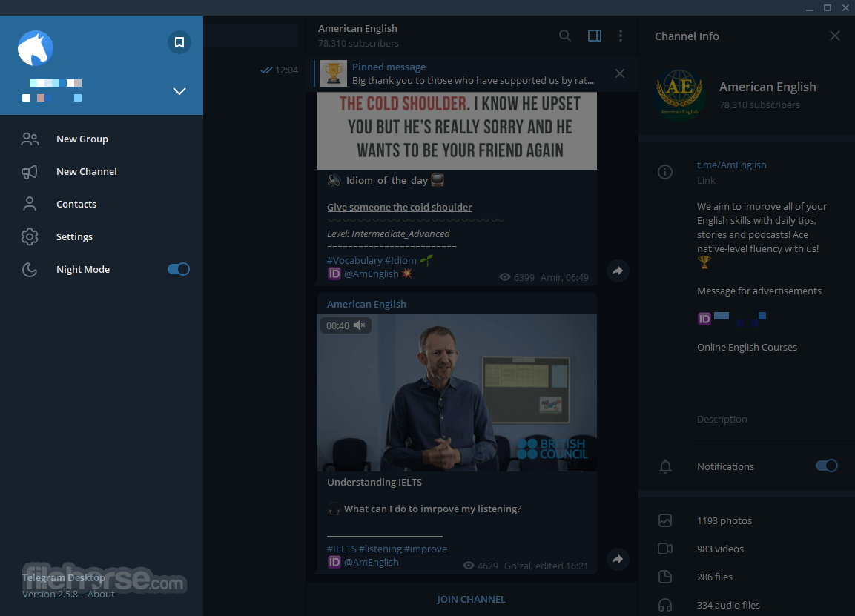Click the photos gallery icon
Screen dimensions: 855x616
tap(665, 520)
